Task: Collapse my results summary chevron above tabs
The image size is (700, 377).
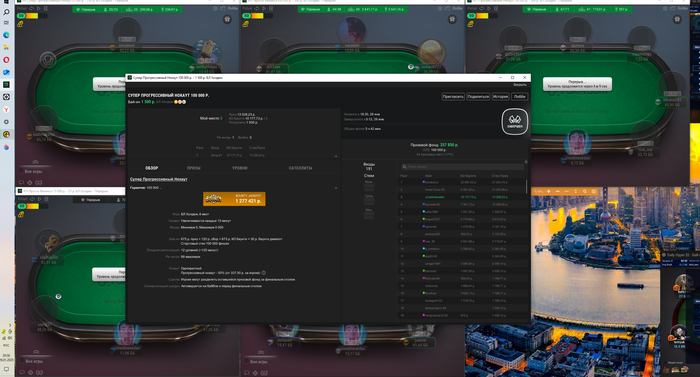Action: [x=336, y=156]
